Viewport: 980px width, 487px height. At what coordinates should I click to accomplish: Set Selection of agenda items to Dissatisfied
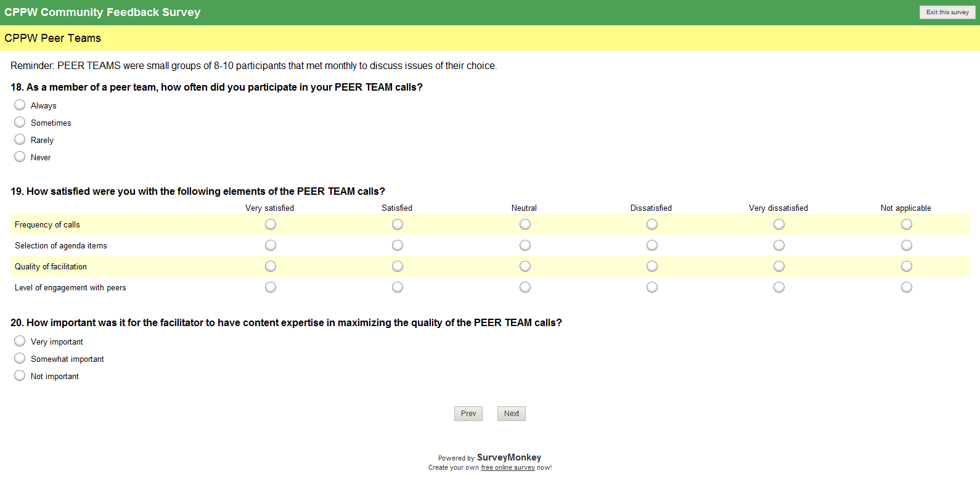pos(652,245)
